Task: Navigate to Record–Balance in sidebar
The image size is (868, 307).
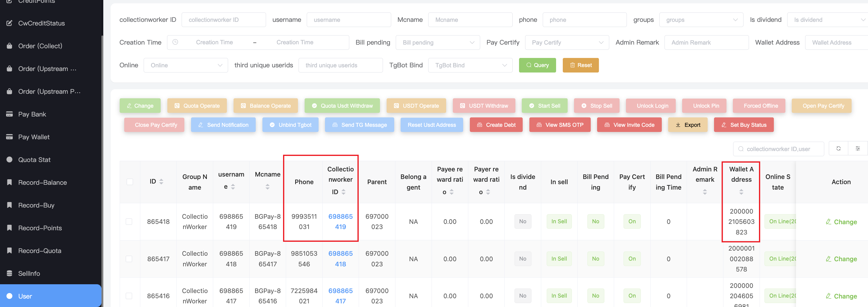Action: (43, 182)
